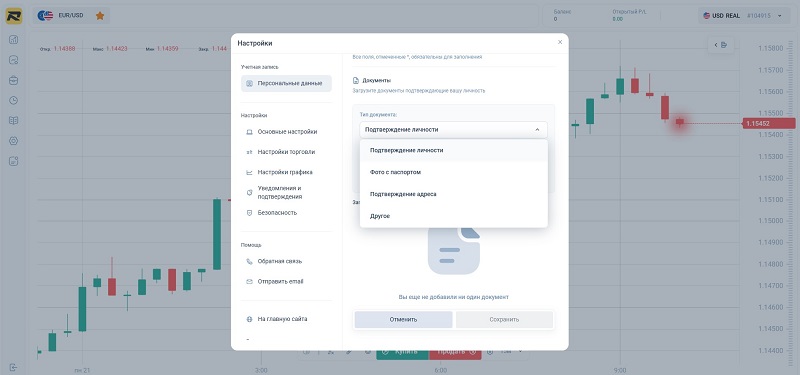
Task: Click the Сохранить button
Action: [504, 320]
